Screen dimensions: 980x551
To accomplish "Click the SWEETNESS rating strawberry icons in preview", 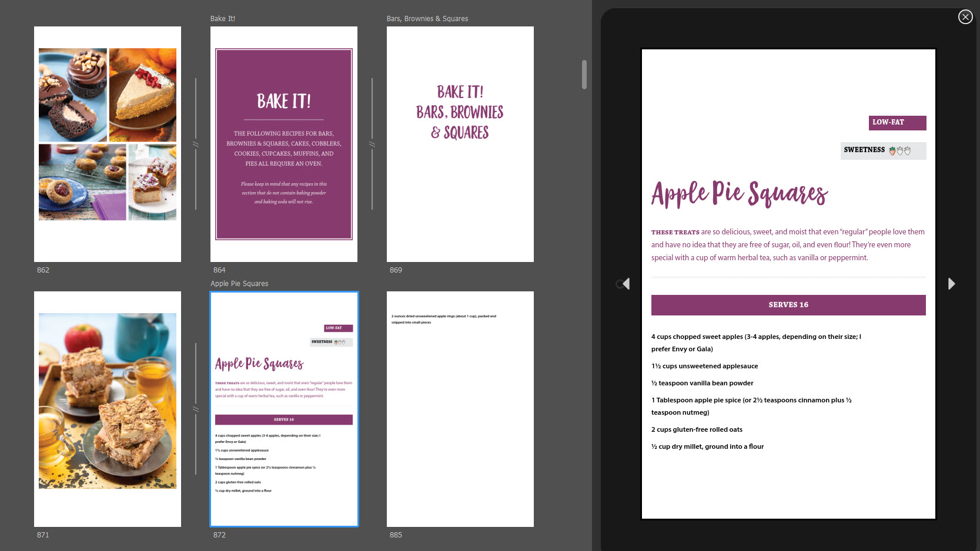I will [x=899, y=151].
